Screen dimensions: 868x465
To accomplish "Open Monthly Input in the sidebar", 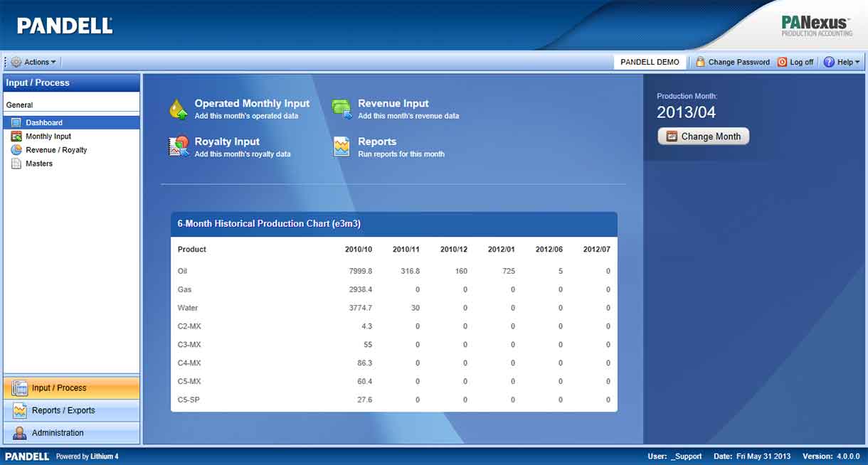I will point(48,136).
